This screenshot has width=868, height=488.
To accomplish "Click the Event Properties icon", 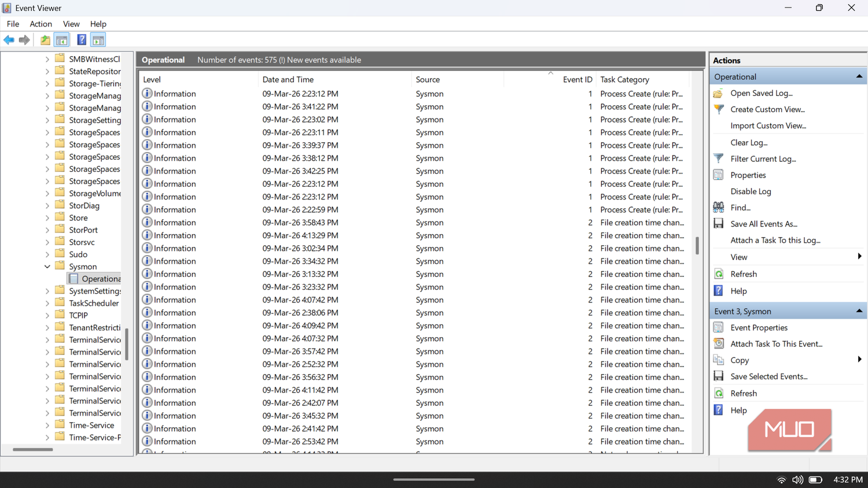I will [x=718, y=327].
